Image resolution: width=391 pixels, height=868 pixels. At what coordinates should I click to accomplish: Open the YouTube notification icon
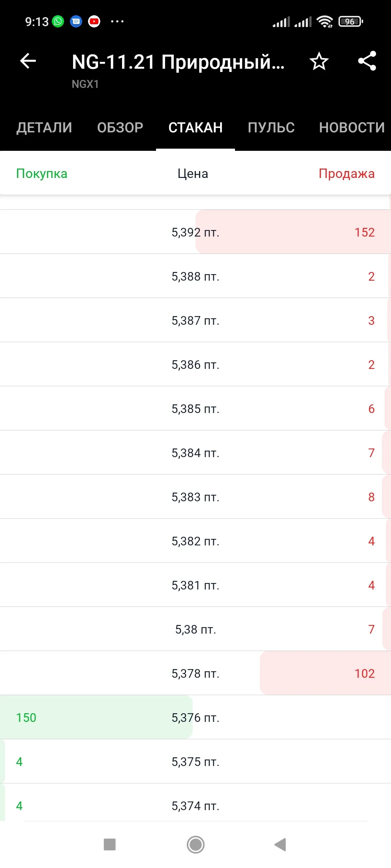pos(94,22)
